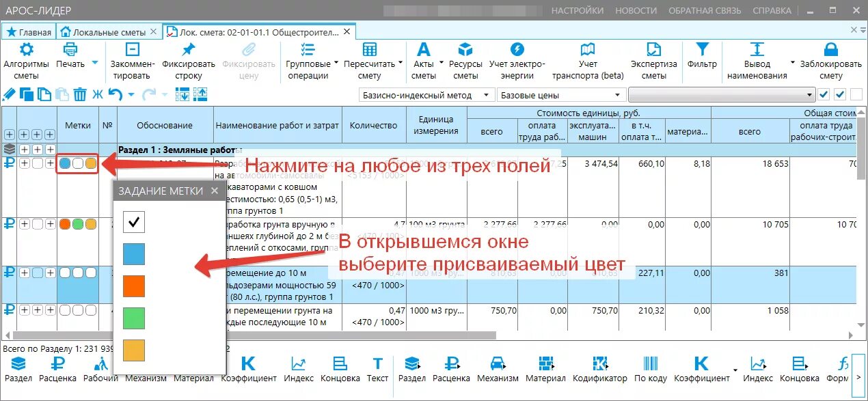
Task: Click the horizontal table scrollbar
Action: [x=253, y=335]
